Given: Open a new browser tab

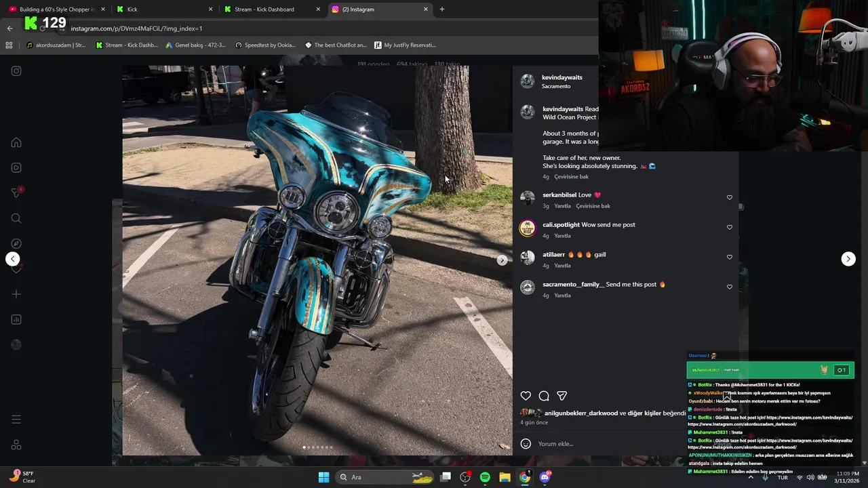Looking at the screenshot, I should click(x=442, y=9).
